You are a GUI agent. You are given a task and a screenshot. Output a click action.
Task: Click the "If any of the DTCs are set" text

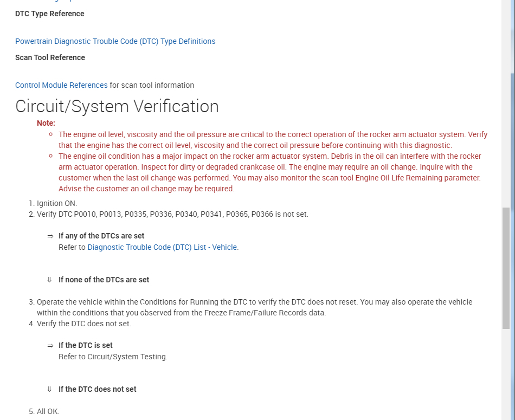click(101, 236)
